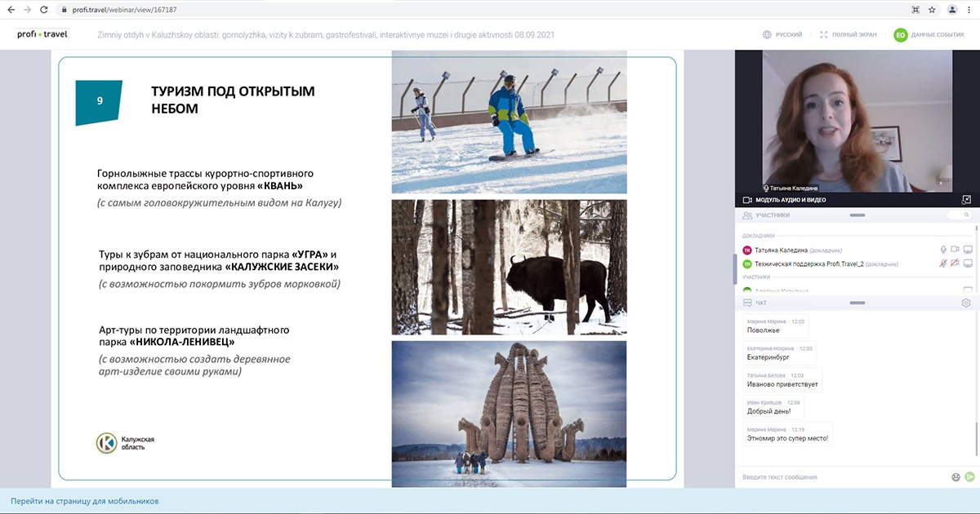
Task: Collapse the УЧАСТНИКИ panel
Action: coord(857,215)
